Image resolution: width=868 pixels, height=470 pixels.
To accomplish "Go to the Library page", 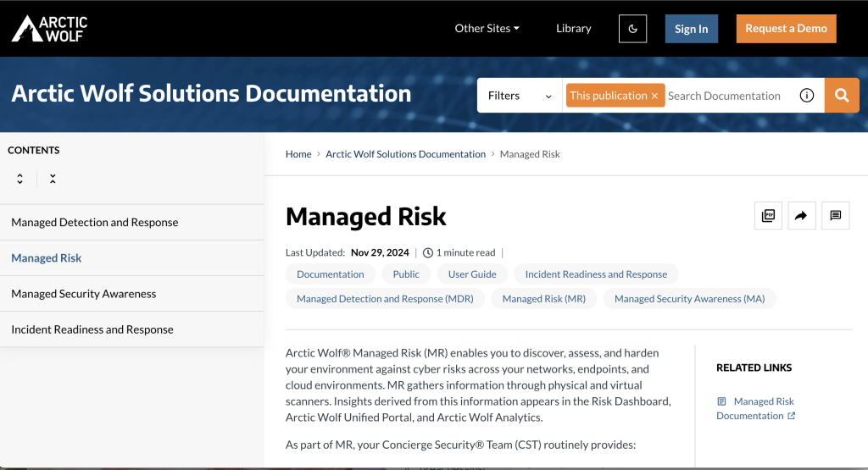I will pyautogui.click(x=574, y=28).
